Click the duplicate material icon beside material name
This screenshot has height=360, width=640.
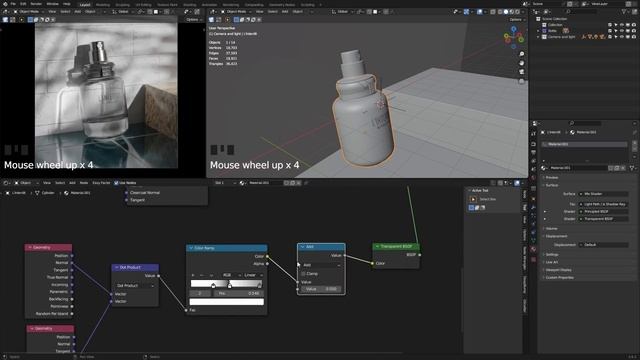pos(617,168)
